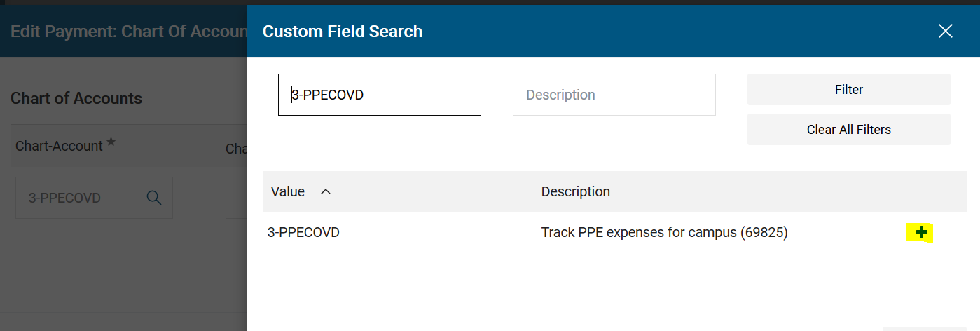Add the 3-PPECOVD result with green plus
980x331 pixels.
tap(921, 232)
